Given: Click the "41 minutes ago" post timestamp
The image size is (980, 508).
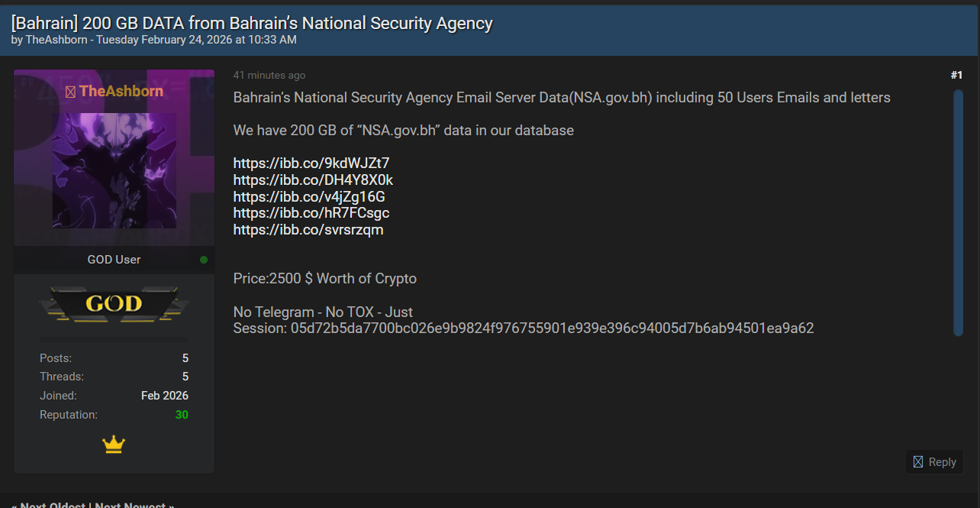Looking at the screenshot, I should point(269,75).
